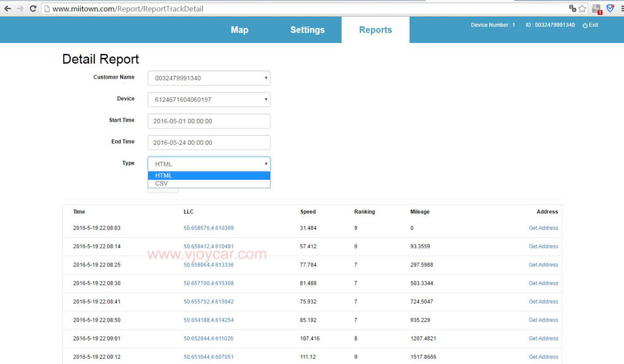Choose CSV from the Type list
Image resolution: width=624 pixels, height=364 pixels.
pyautogui.click(x=209, y=184)
